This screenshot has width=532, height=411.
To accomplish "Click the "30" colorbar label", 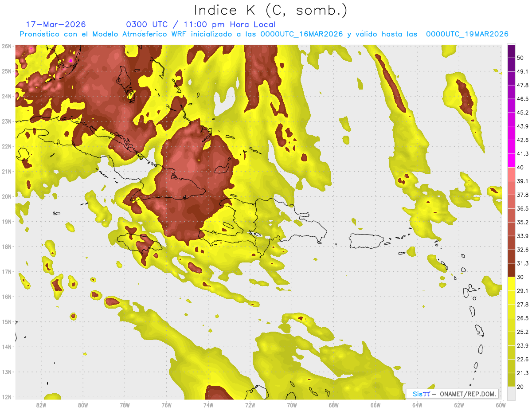I will click(520, 277).
